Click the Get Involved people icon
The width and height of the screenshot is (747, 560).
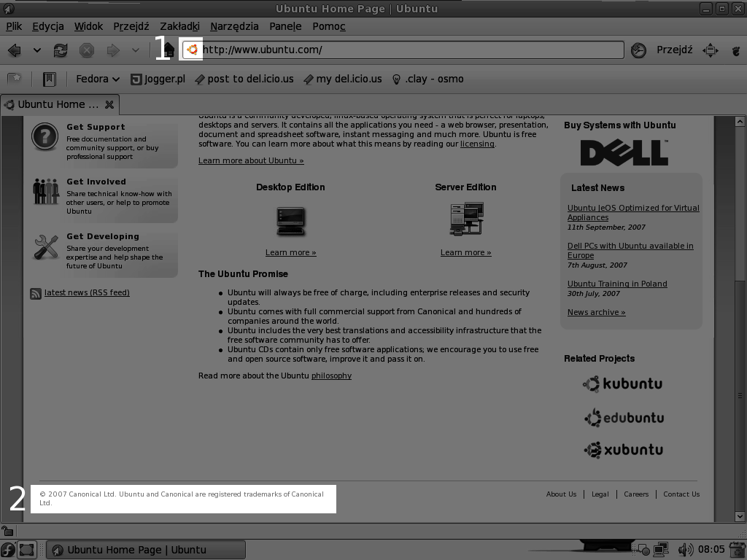[x=46, y=192]
